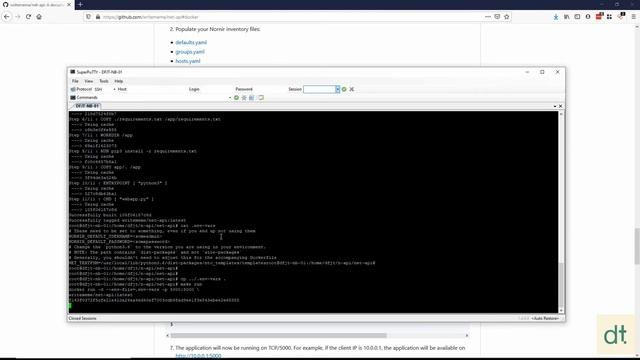Expand the Session dropdown arrow
The image size is (640, 360).
[x=338, y=89]
